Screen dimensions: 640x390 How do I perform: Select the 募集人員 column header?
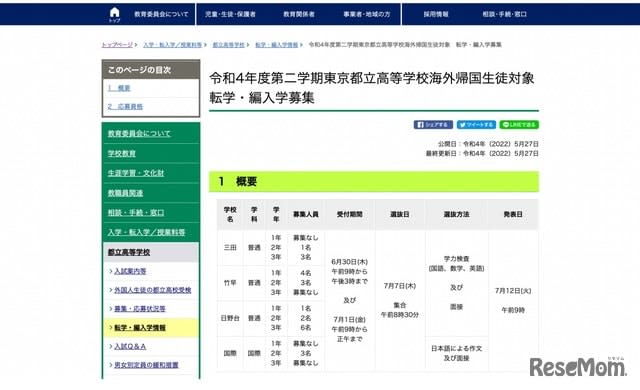(x=306, y=215)
